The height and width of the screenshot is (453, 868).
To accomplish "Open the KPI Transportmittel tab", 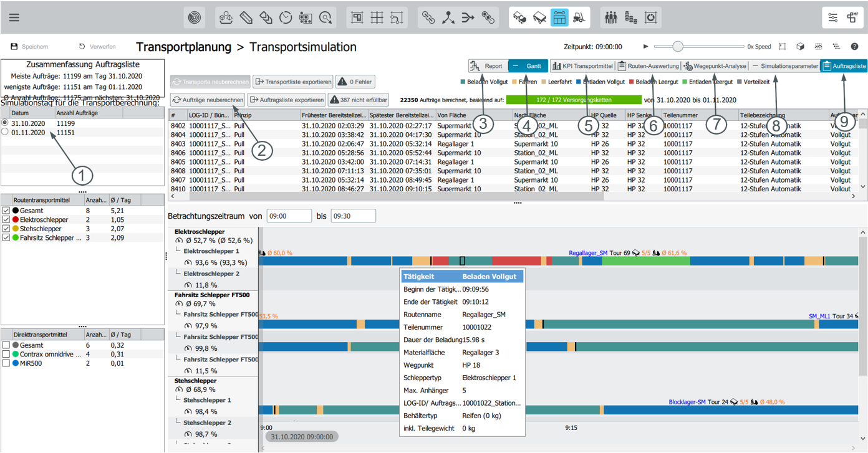I will pyautogui.click(x=583, y=65).
